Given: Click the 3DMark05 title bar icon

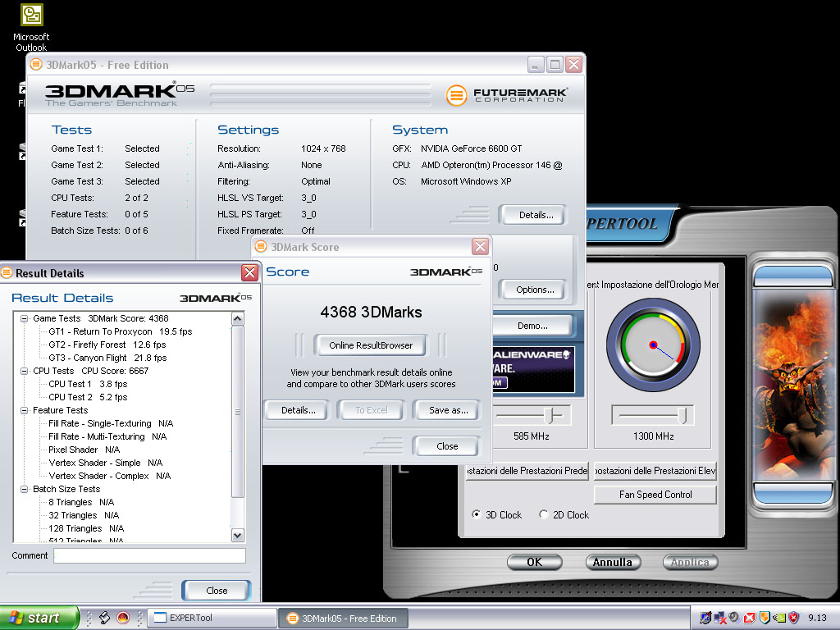Looking at the screenshot, I should click(x=36, y=65).
